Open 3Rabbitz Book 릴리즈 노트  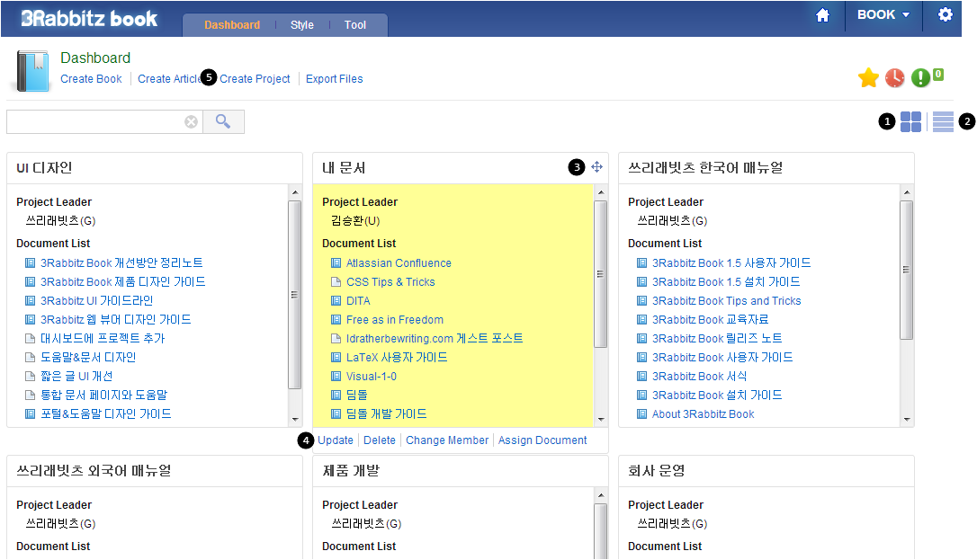pos(717,339)
